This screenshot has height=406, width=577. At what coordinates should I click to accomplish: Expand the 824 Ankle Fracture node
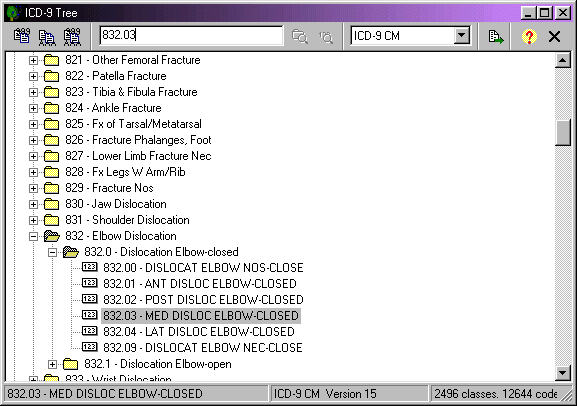(x=33, y=108)
